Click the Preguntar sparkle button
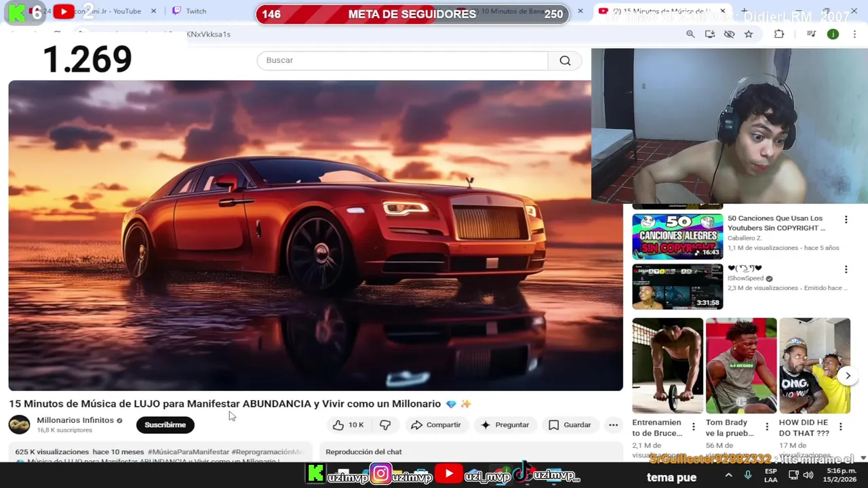Screen dimensions: 868x488 tap(505, 425)
